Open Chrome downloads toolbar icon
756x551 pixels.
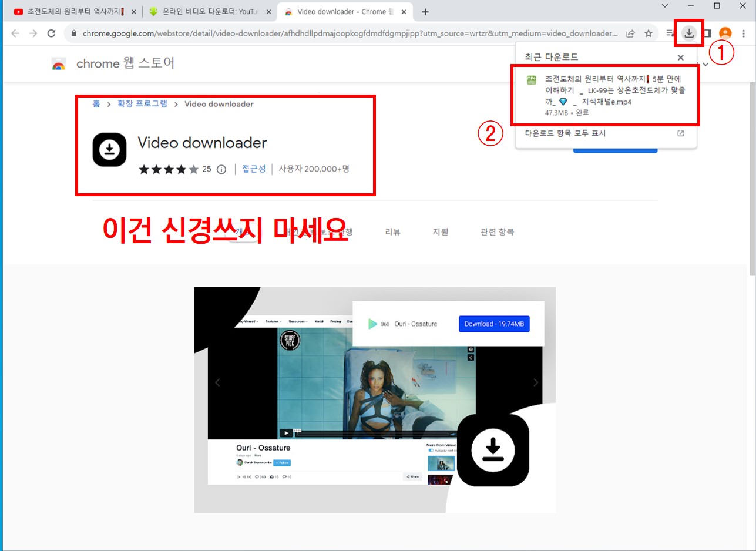point(689,33)
